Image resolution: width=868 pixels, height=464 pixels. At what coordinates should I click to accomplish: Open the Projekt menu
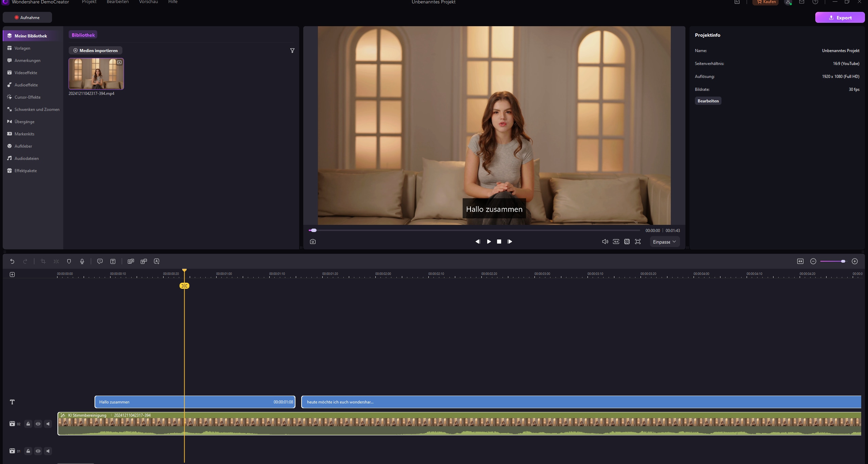89,2
